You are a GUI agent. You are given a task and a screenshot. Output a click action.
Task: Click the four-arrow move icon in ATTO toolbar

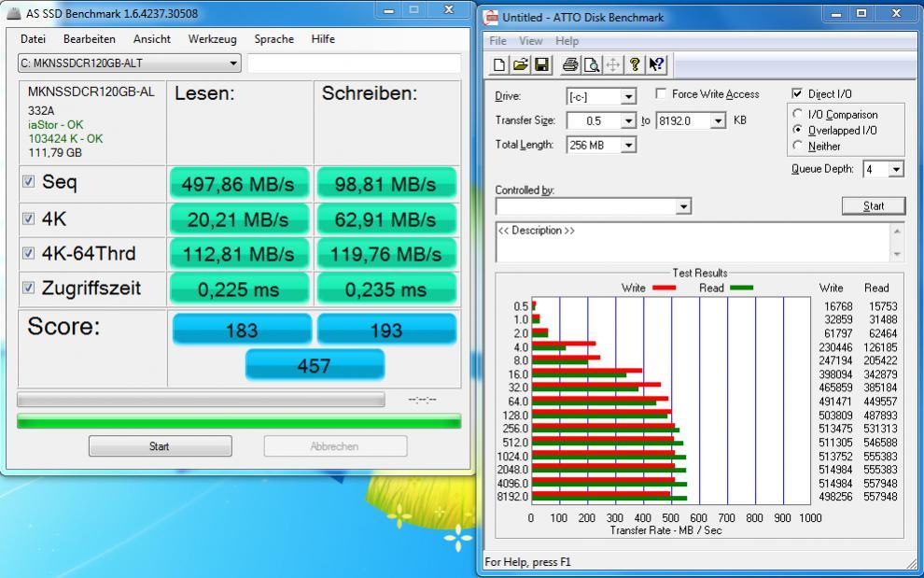coord(613,64)
